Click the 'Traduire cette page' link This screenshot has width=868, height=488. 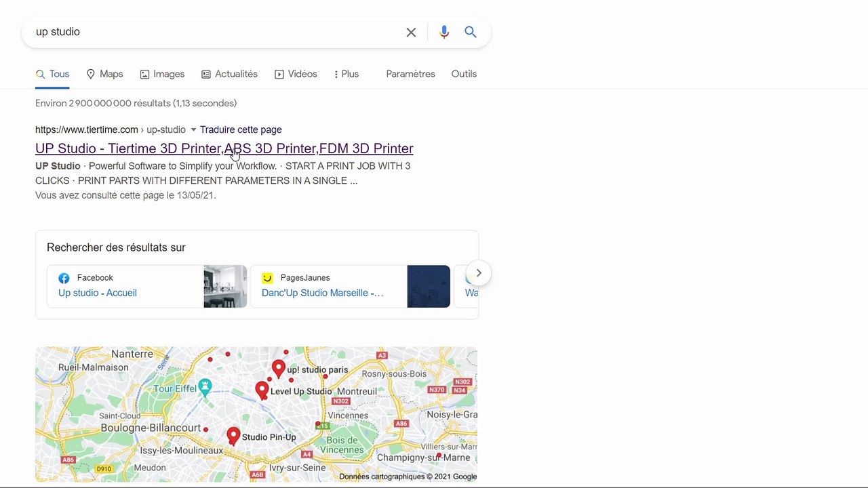point(241,129)
